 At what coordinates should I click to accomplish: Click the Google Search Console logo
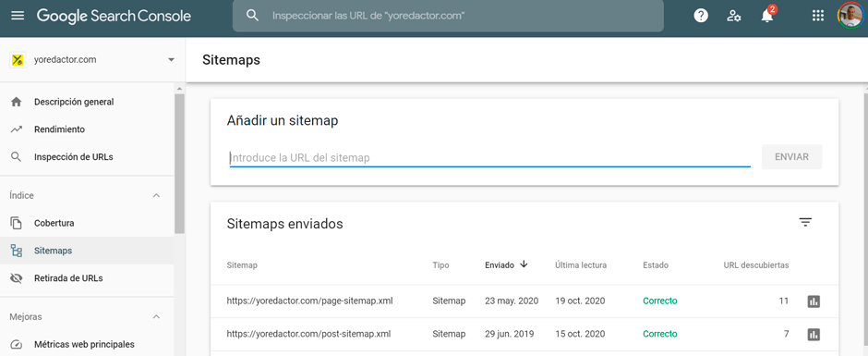(x=114, y=16)
